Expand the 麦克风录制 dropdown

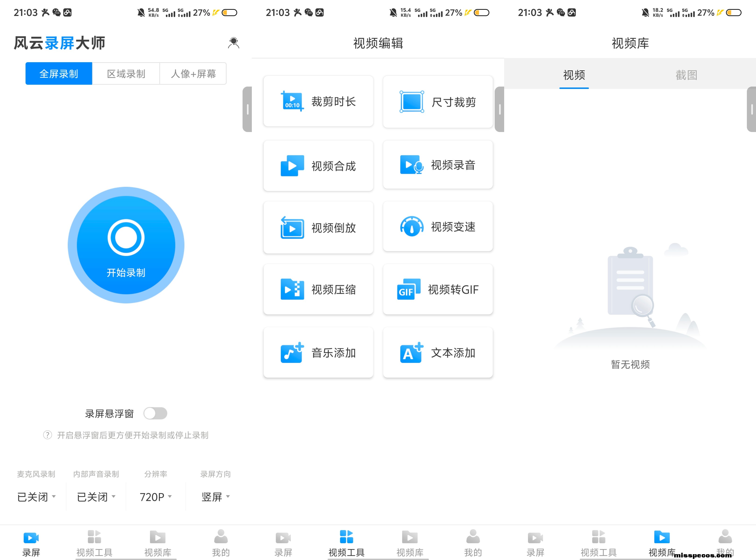click(36, 497)
